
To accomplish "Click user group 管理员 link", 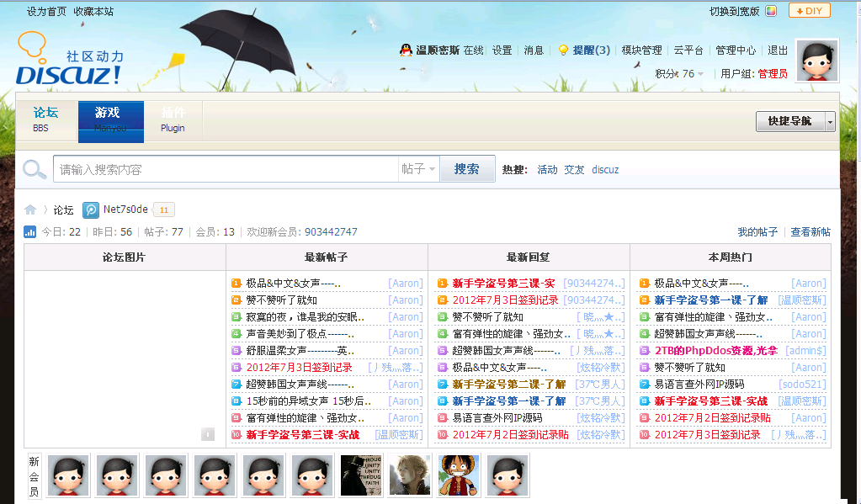I will pos(773,73).
